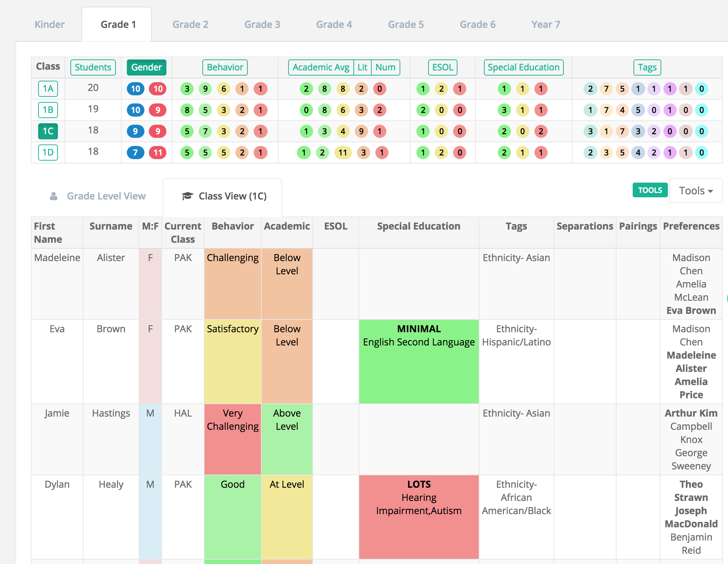Select the red female count badge for class 1D
728x564 pixels.
(158, 153)
